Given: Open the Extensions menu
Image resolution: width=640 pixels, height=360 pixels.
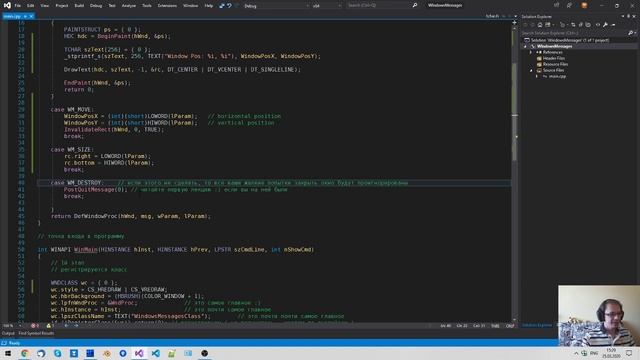Looking at the screenshot, I should pyautogui.click(x=167, y=6).
